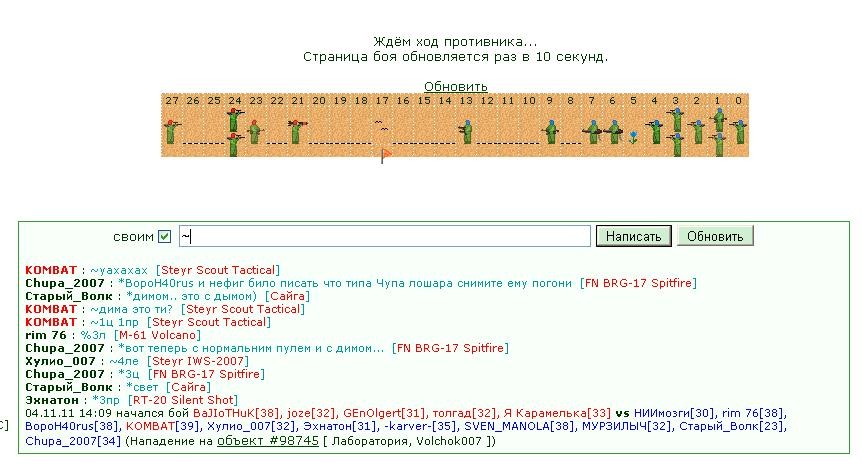
Task: Open player KOMBAT[39] in battle log
Action: coord(163,426)
